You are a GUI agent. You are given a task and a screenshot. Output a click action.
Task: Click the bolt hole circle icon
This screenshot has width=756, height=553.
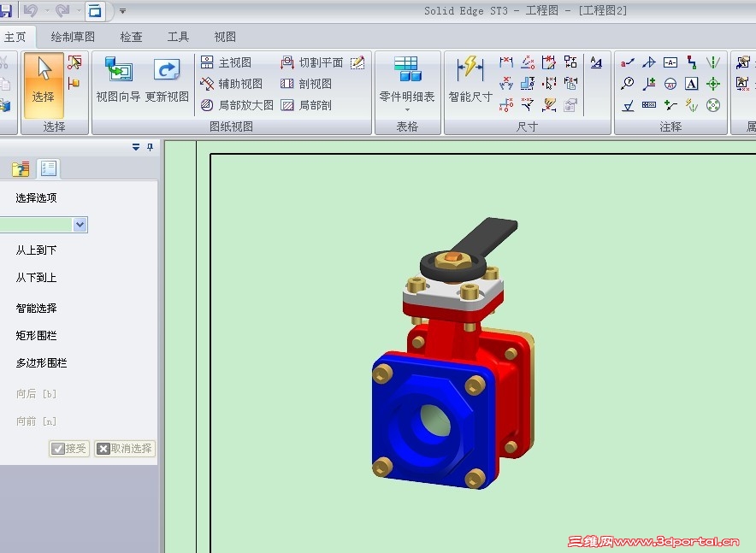tap(713, 104)
